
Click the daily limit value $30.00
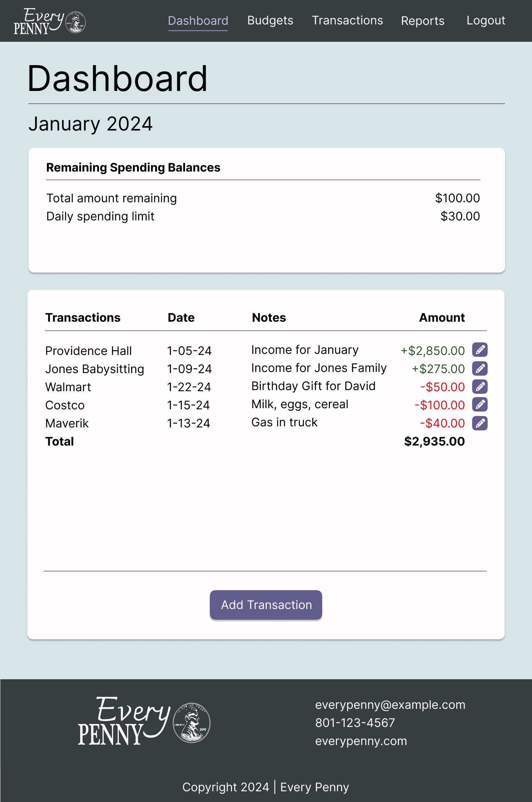[x=460, y=216]
